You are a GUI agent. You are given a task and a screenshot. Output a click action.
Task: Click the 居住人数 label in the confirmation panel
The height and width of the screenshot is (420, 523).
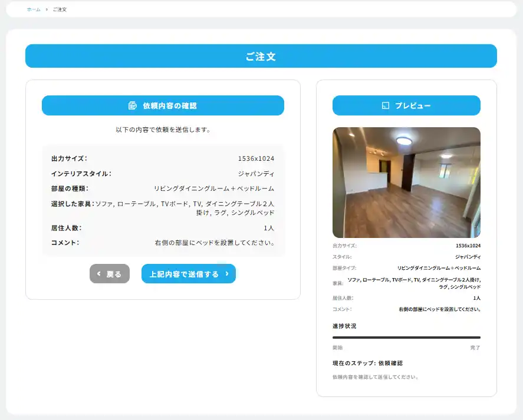pos(67,228)
